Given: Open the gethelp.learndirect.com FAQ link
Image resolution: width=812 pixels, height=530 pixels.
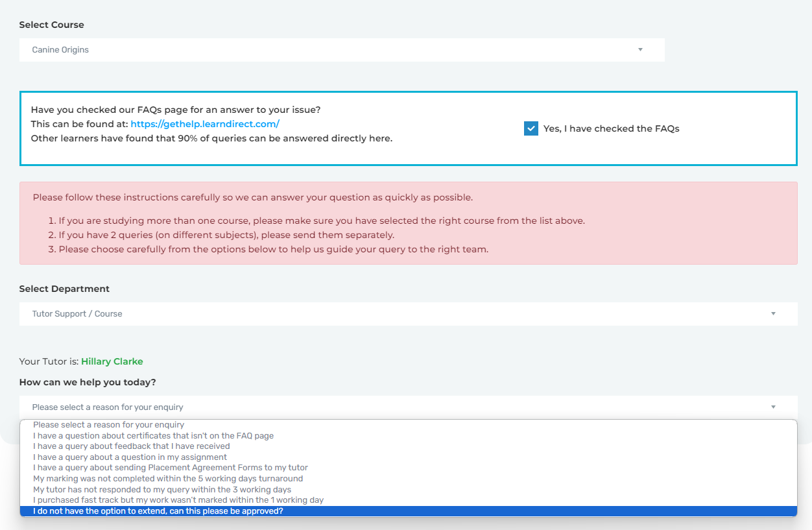Looking at the screenshot, I should (x=205, y=124).
